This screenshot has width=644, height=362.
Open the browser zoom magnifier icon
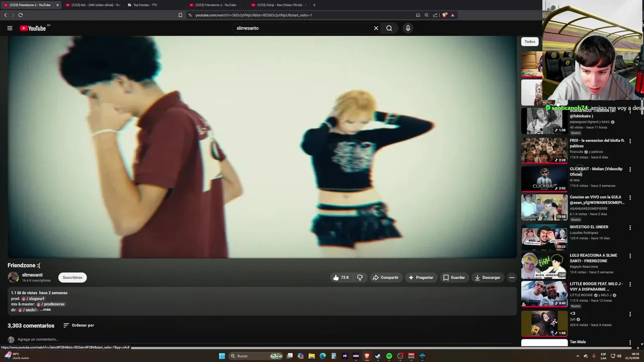427,15
